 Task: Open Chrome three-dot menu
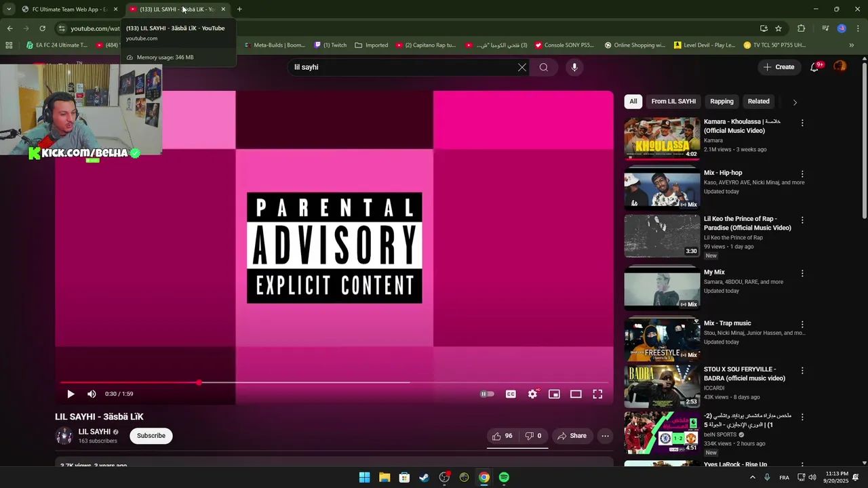point(859,28)
